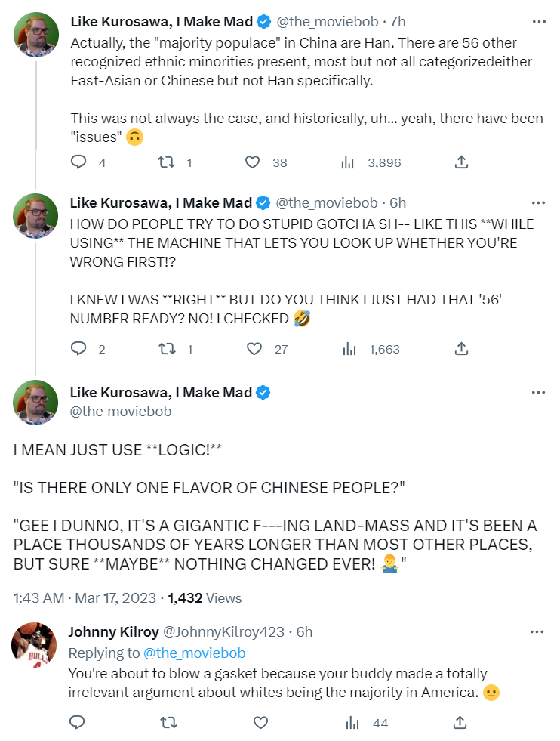Share the first tweet about Han majority

(x=461, y=162)
